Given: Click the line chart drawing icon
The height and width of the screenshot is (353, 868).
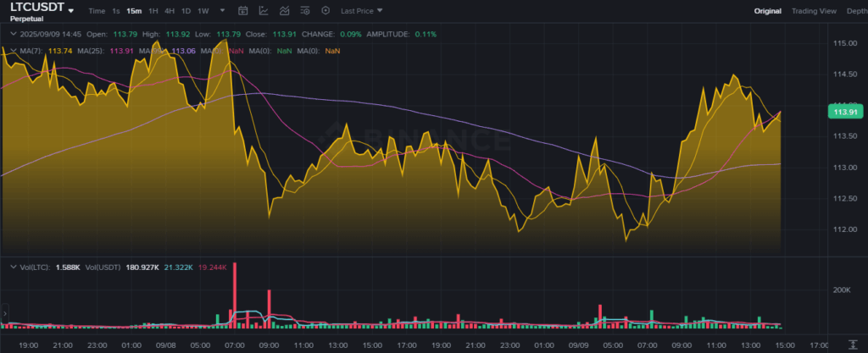Looking at the screenshot, I should pyautogui.click(x=264, y=11).
